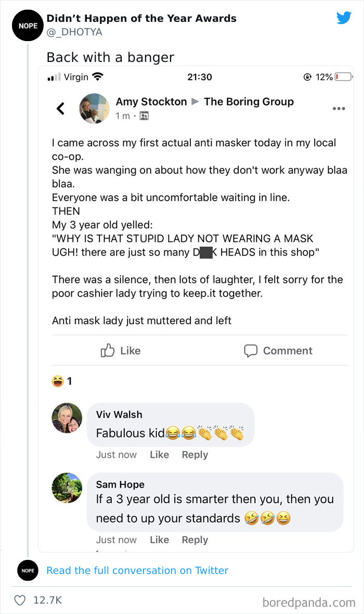Open Amy Stockton's profile picture
364x614 pixels.
94,108
